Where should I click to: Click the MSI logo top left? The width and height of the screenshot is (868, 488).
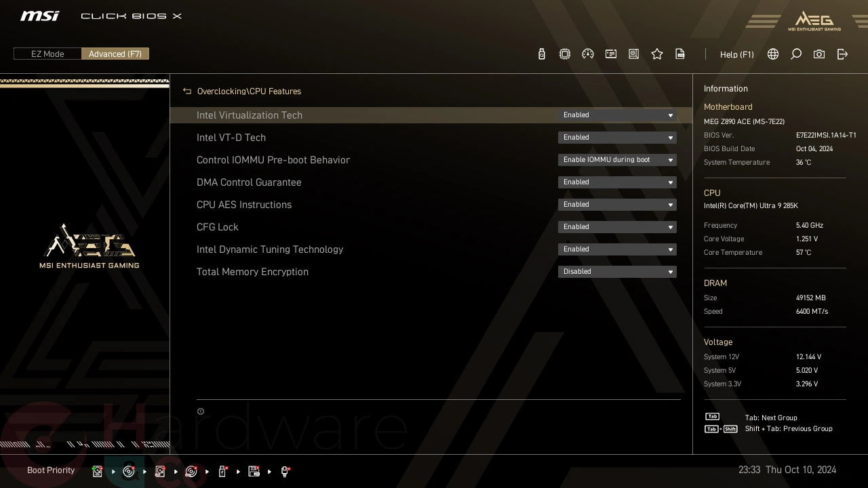click(x=40, y=16)
